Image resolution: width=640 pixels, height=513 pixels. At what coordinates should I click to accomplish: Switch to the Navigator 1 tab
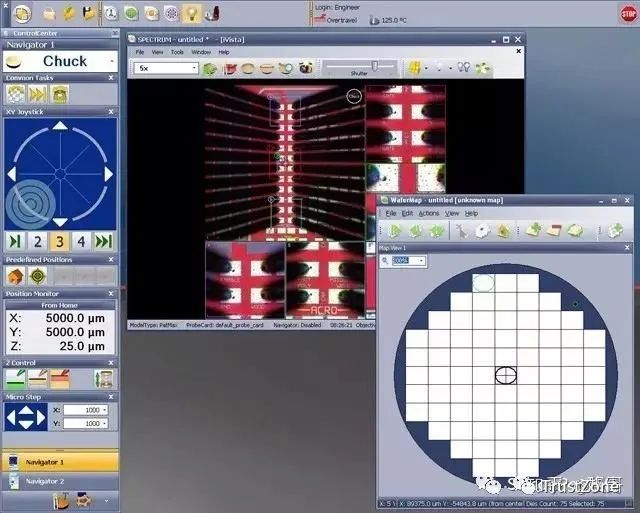(60, 462)
